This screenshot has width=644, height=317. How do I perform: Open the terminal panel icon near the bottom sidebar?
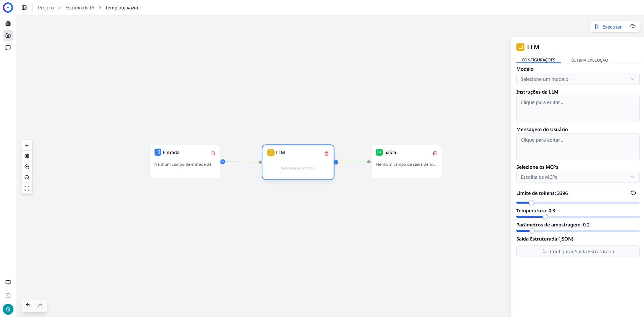coord(8,296)
